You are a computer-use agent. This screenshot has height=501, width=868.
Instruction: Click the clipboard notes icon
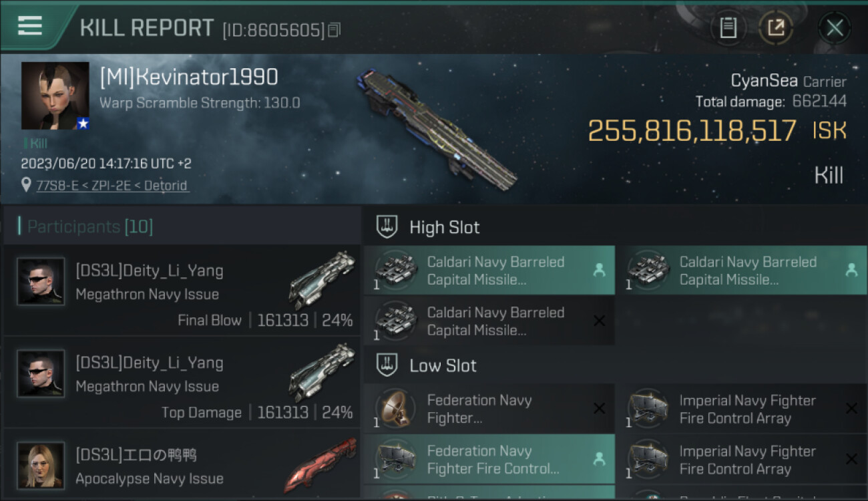[x=728, y=28]
